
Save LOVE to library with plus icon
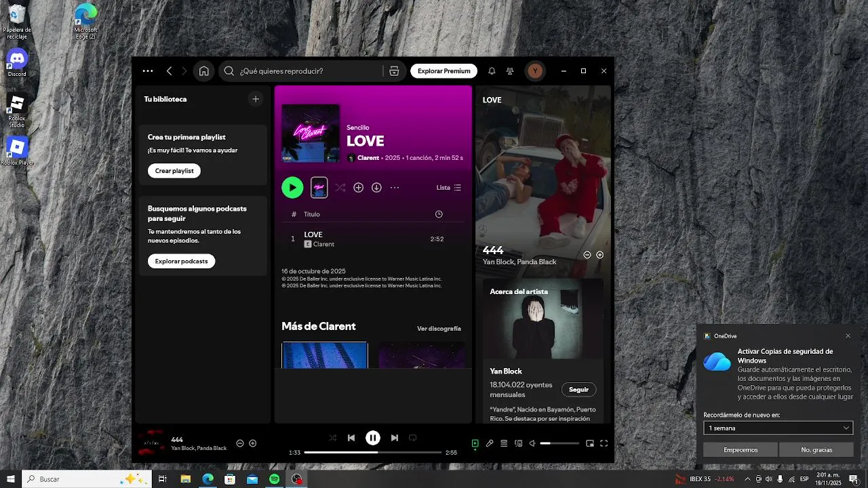click(x=359, y=188)
